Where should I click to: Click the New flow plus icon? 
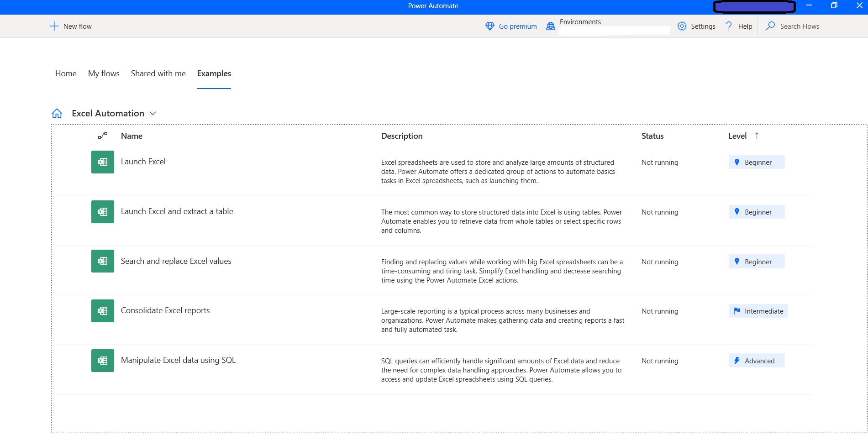point(54,26)
